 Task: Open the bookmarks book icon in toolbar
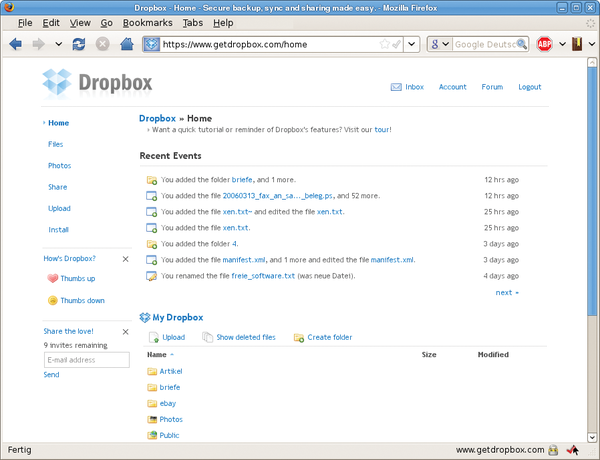coord(577,44)
